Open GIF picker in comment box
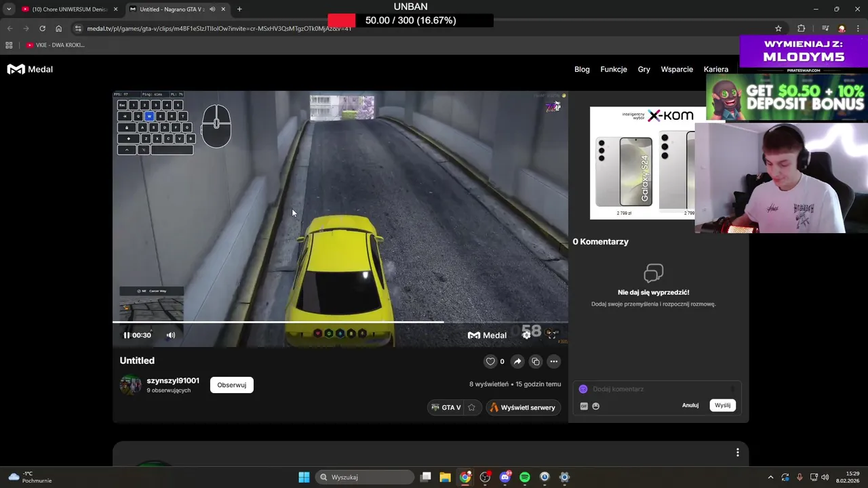The width and height of the screenshot is (868, 488). click(x=584, y=406)
